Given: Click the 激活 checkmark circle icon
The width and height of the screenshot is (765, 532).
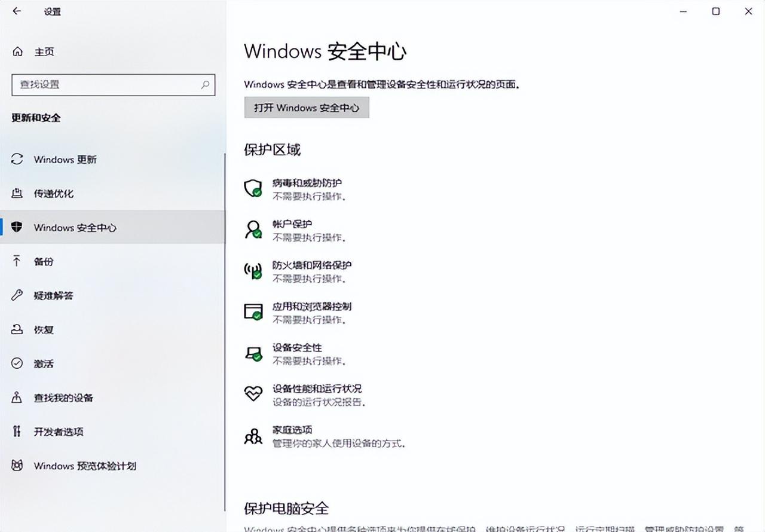Looking at the screenshot, I should pos(17,363).
